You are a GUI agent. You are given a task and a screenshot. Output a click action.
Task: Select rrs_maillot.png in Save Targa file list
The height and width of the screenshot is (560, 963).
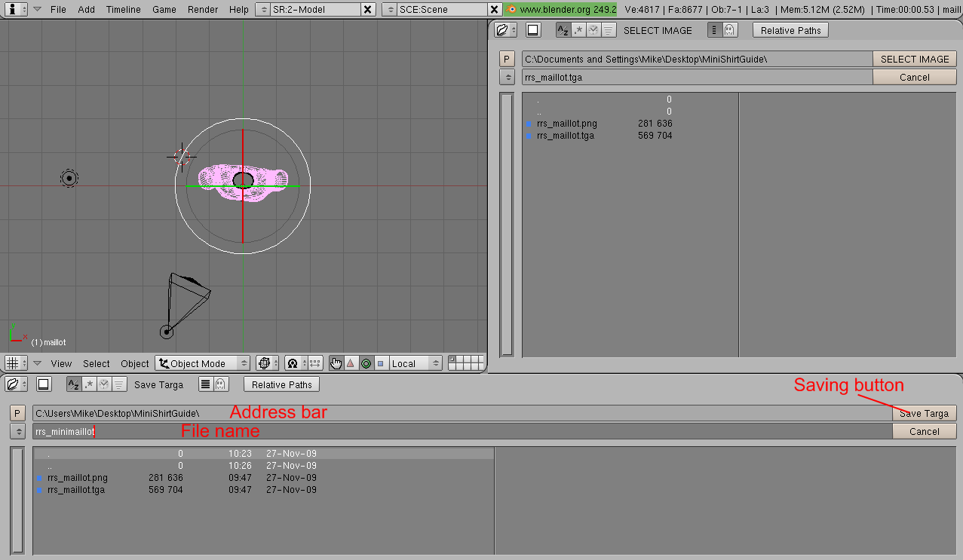(77, 478)
